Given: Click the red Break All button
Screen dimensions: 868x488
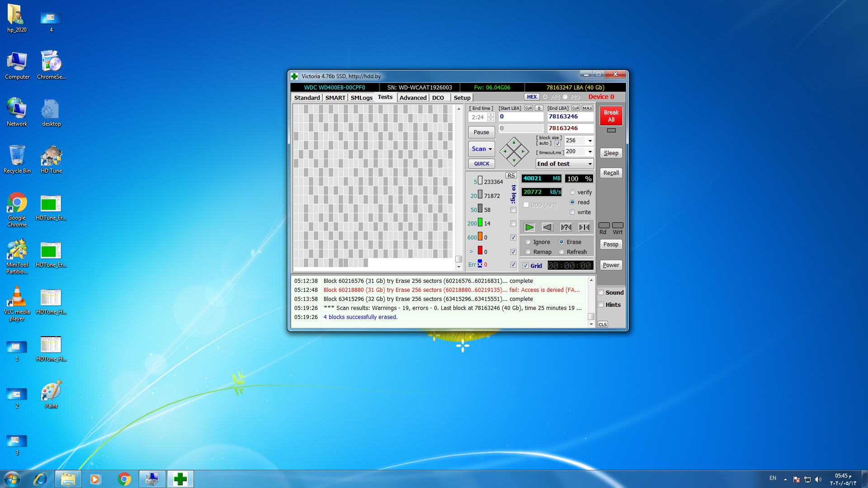Looking at the screenshot, I should coord(611,116).
